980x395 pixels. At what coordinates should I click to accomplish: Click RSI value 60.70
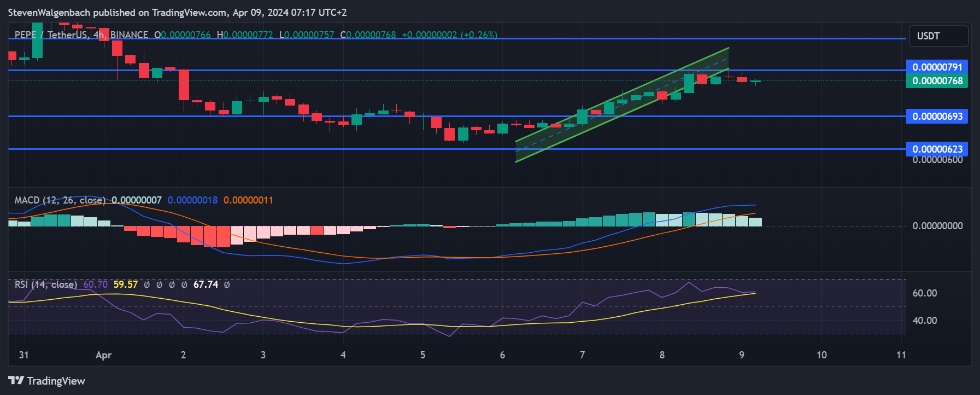click(95, 284)
